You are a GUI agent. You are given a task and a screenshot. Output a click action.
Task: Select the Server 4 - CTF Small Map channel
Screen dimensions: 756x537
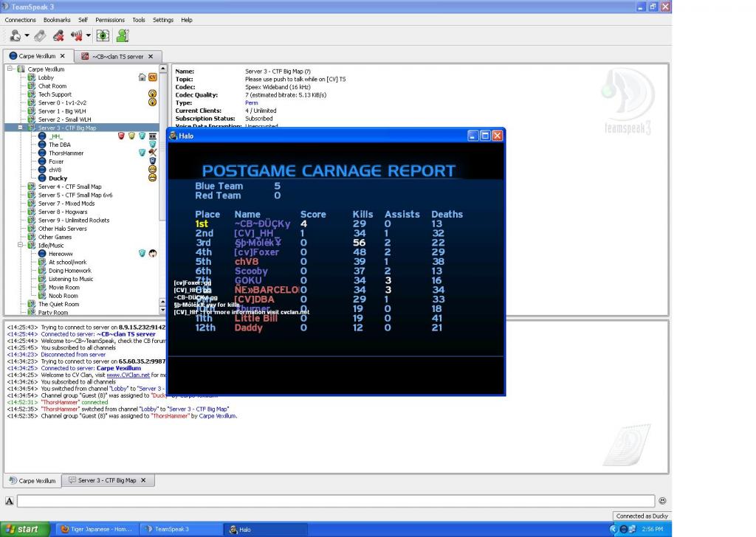click(x=70, y=187)
